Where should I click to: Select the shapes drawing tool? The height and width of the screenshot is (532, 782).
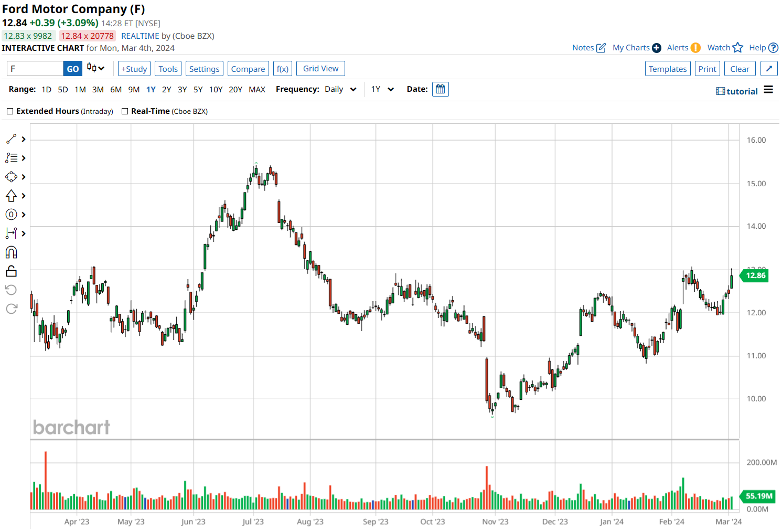pyautogui.click(x=11, y=177)
